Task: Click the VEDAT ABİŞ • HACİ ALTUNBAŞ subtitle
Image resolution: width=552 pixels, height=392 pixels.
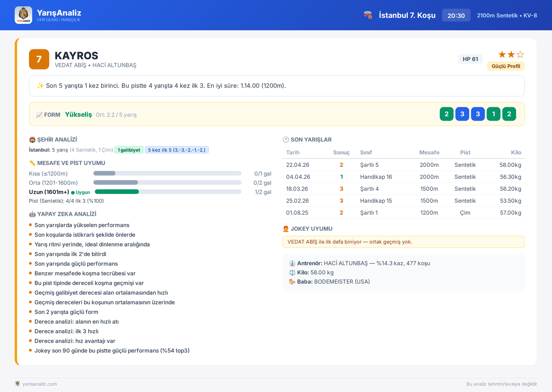Action: coord(96,65)
